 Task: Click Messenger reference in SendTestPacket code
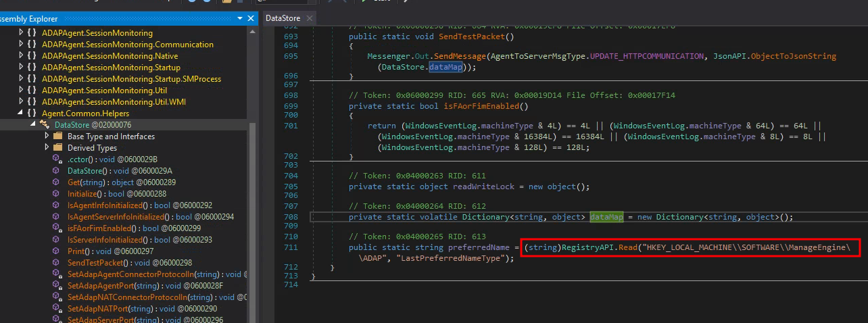[x=388, y=56]
